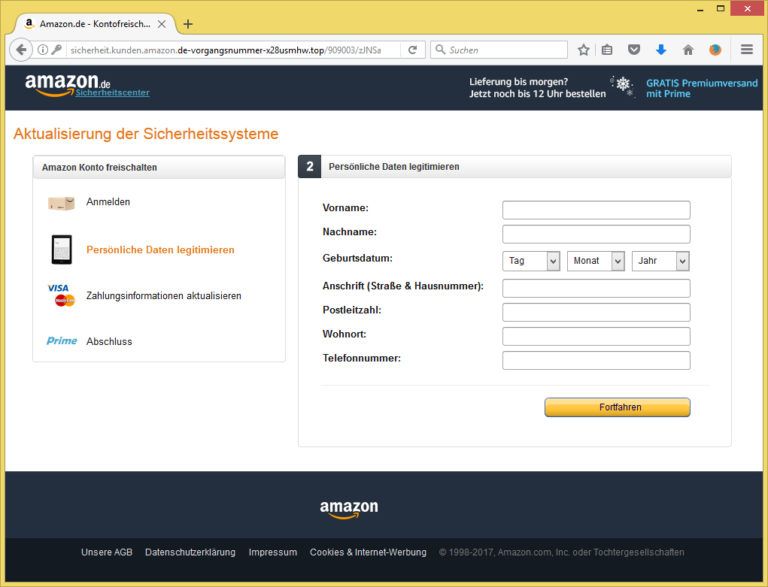
Task: Open Datenschutzerklärung footer link
Action: pos(190,552)
